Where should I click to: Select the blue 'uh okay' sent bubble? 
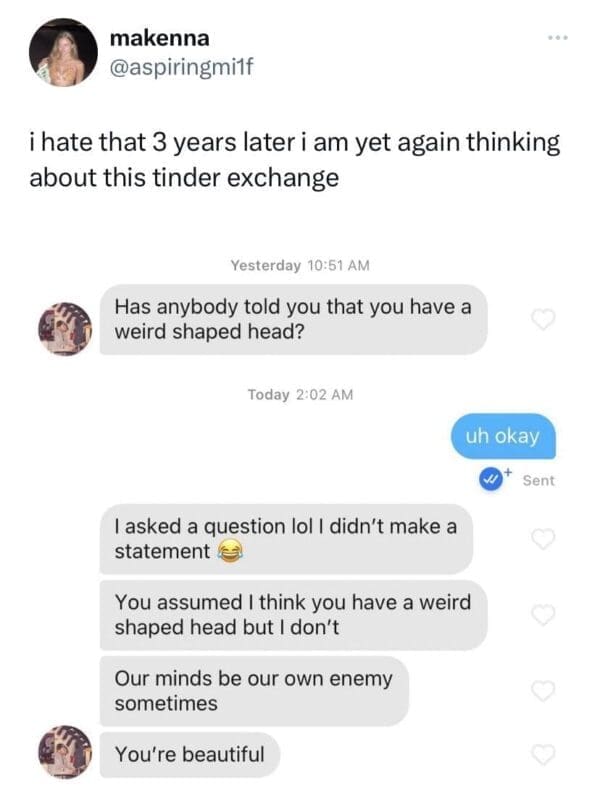(503, 436)
